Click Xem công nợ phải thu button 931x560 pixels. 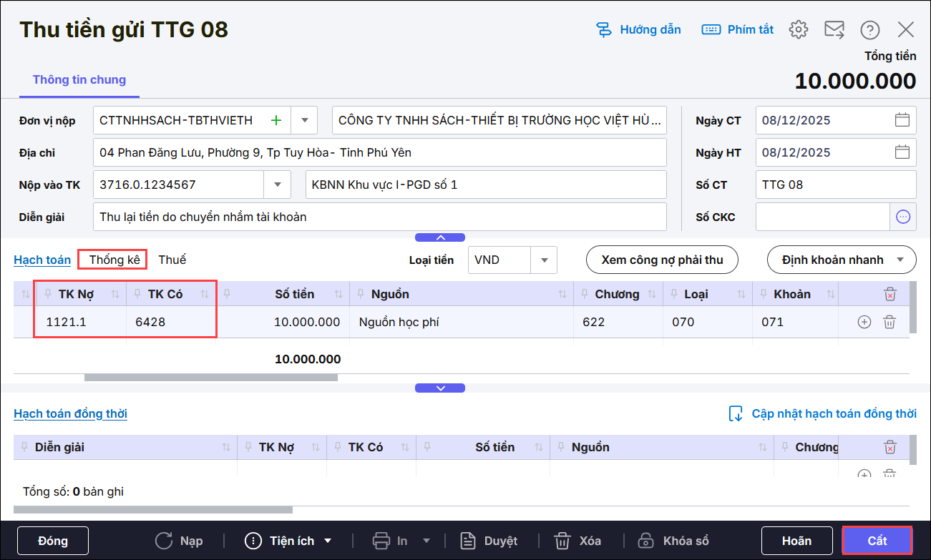[662, 260]
